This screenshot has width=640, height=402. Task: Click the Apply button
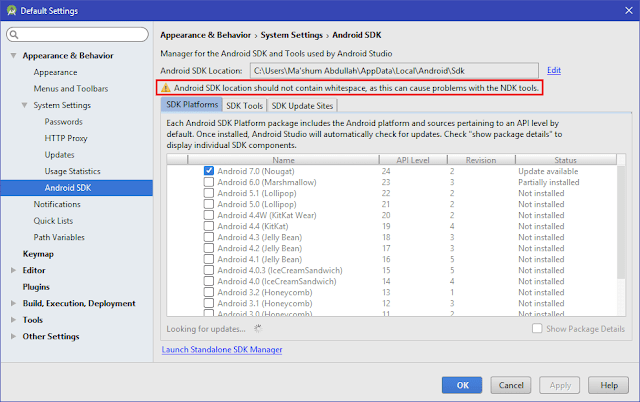point(560,385)
